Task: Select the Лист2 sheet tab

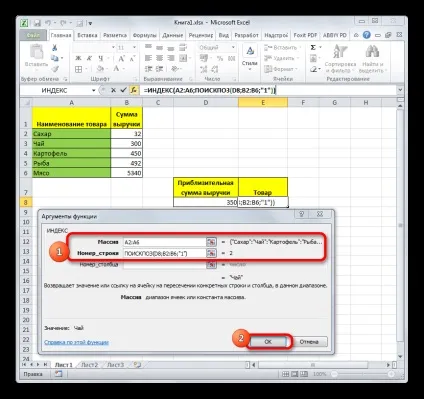Action: [89, 365]
